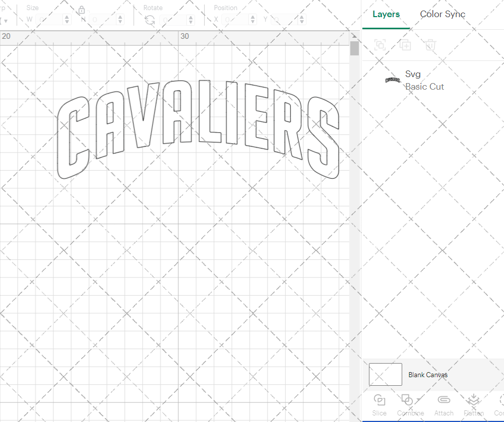Click the Rotate icon
This screenshot has width=504, height=422.
point(150,20)
